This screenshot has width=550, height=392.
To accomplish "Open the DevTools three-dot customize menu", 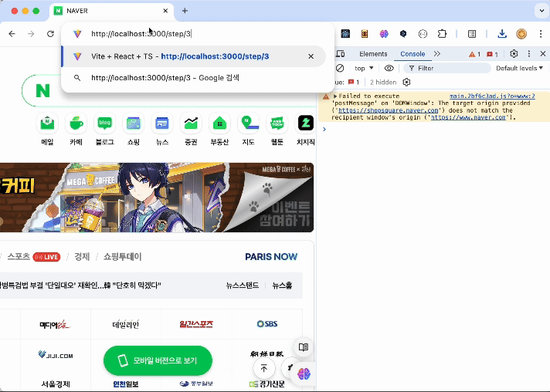I will tap(529, 54).
